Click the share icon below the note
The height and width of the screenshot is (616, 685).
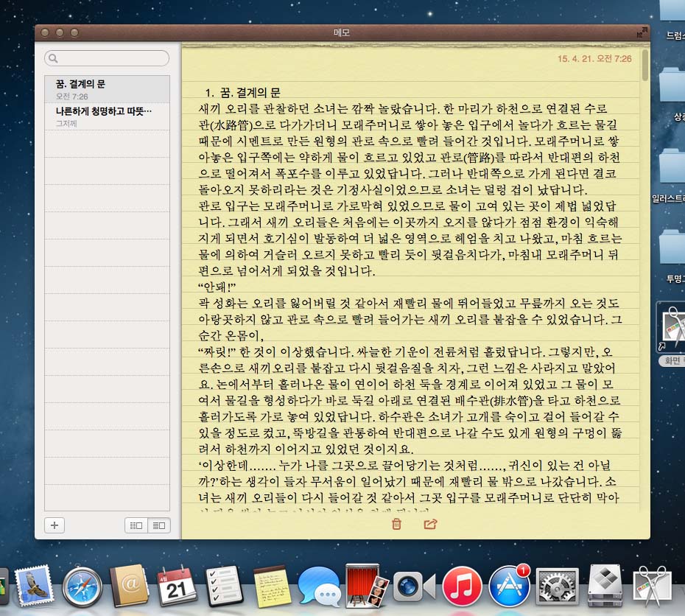431,525
